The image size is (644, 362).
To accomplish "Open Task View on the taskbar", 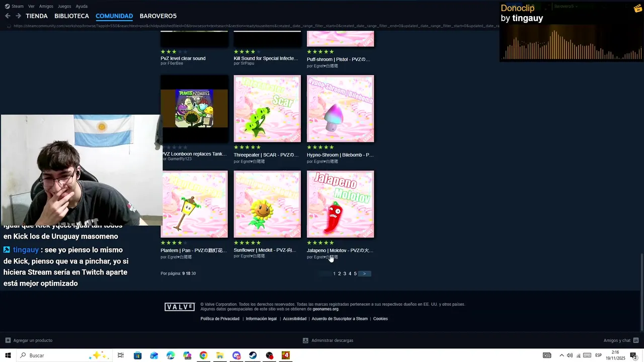I will click(x=121, y=355).
